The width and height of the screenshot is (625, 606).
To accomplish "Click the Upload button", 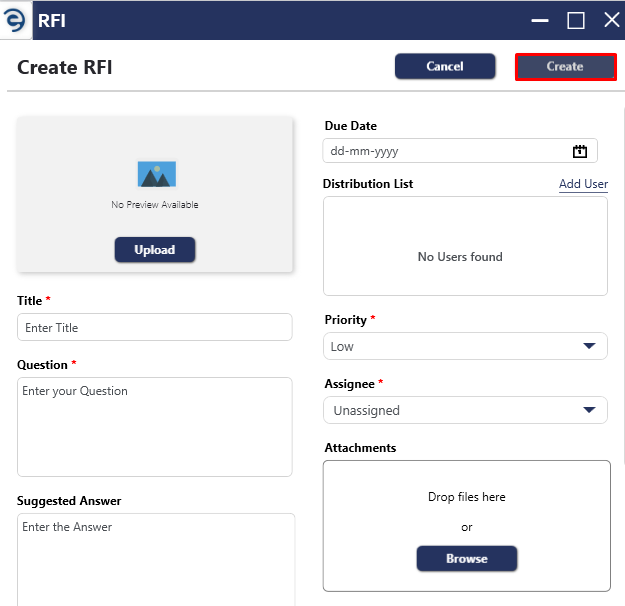I will pyautogui.click(x=155, y=250).
